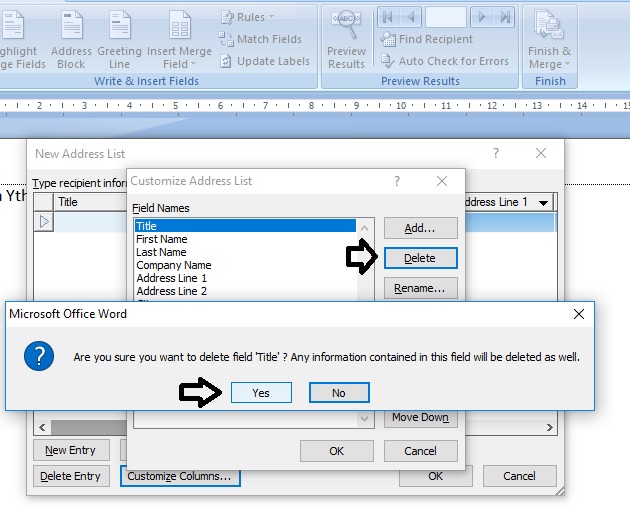Select Address Line 1 in Field Names
The height and width of the screenshot is (512, 630).
point(245,278)
